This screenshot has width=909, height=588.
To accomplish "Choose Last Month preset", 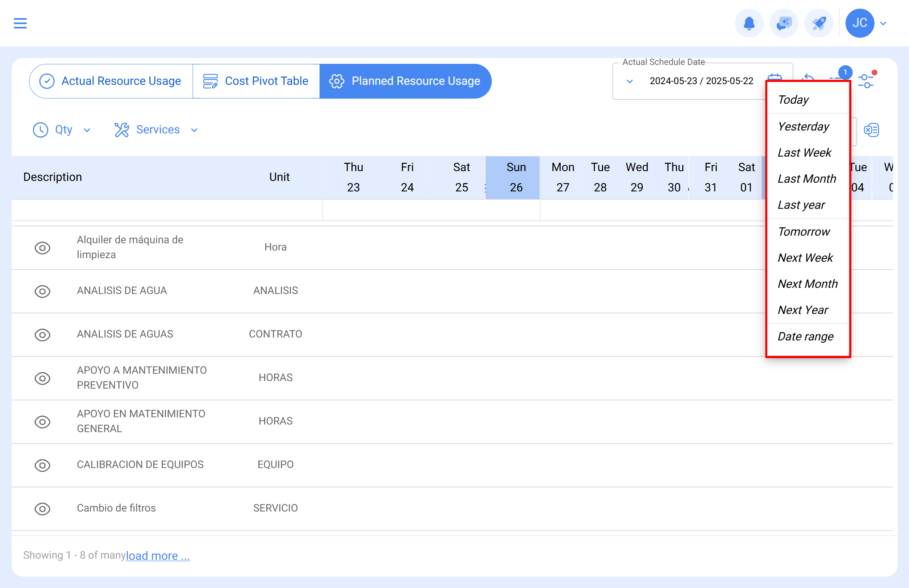I will (808, 178).
